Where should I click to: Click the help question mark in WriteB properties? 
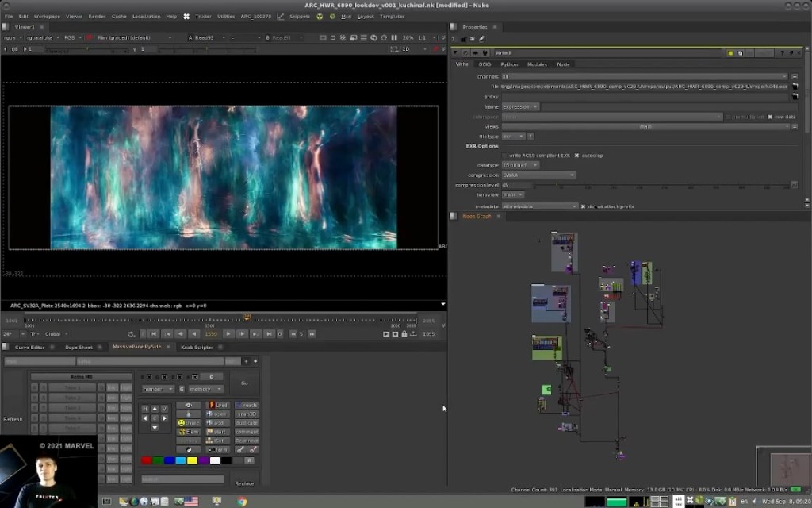pyautogui.click(x=782, y=52)
